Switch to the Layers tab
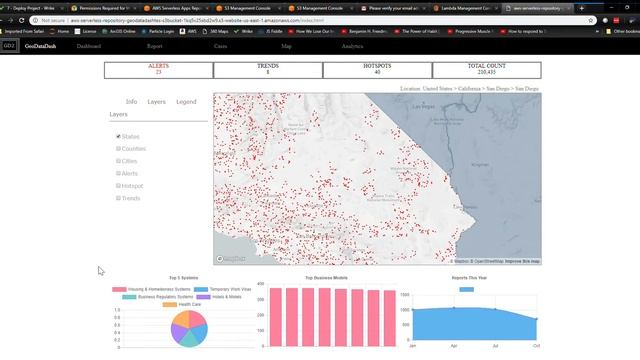This screenshot has height=360, width=640. (157, 102)
